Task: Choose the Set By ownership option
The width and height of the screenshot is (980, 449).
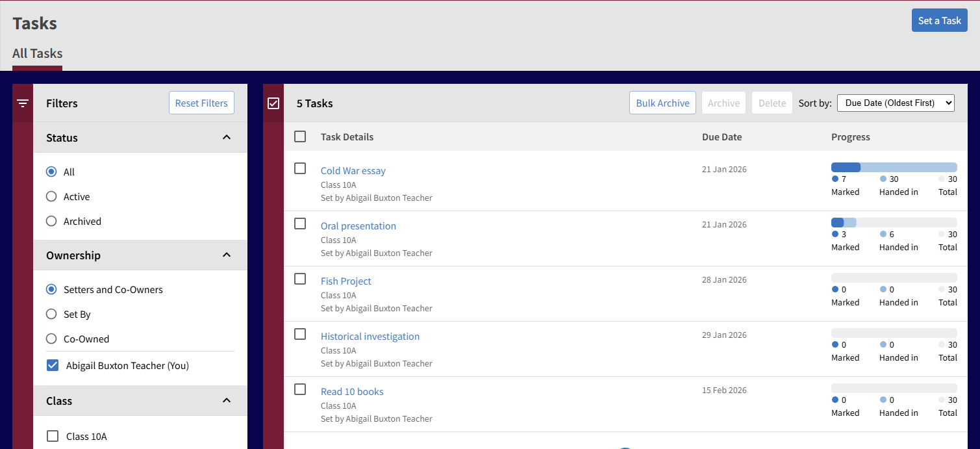Action: click(51, 314)
